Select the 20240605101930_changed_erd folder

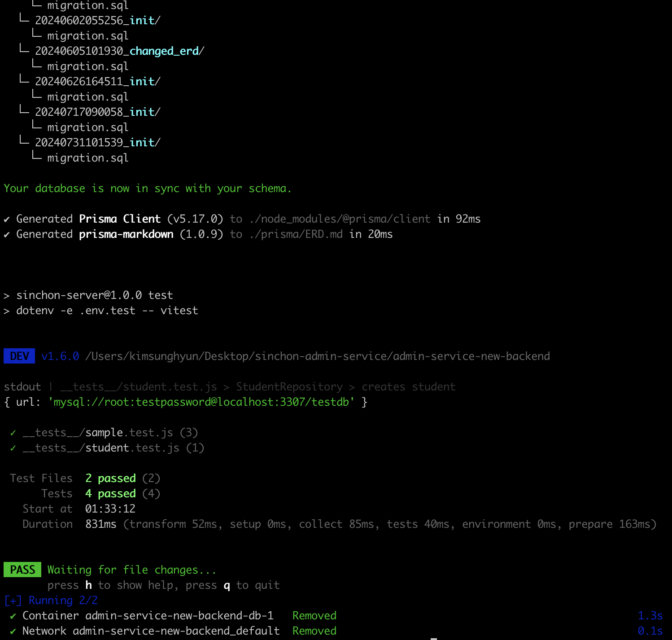pyautogui.click(x=119, y=51)
